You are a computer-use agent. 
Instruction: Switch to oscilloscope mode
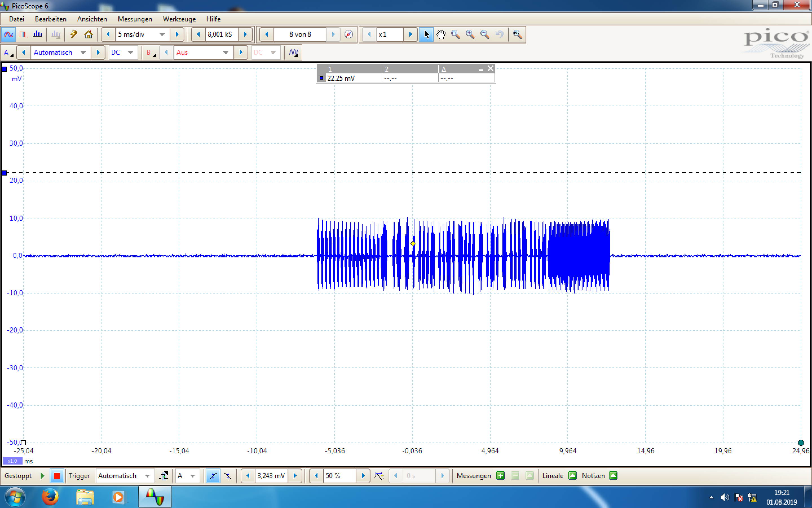(8, 34)
